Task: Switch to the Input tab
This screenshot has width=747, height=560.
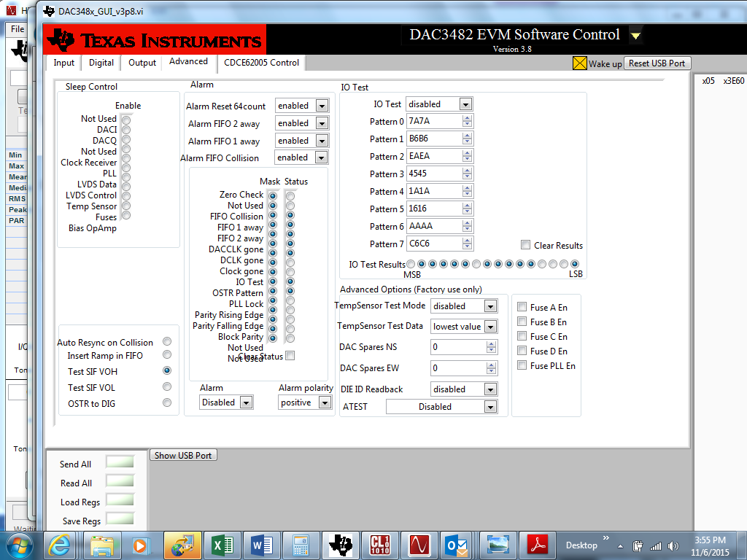Action: (x=64, y=63)
